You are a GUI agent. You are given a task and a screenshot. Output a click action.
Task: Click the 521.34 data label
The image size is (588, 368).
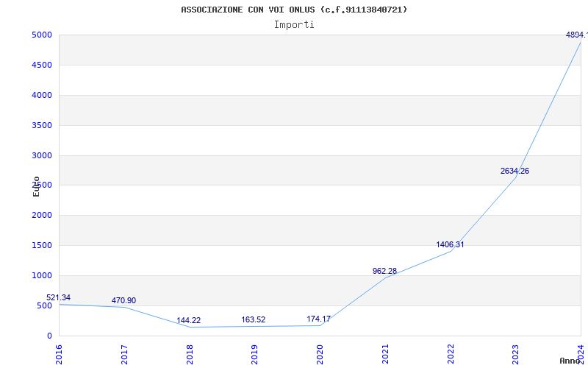[58, 297]
